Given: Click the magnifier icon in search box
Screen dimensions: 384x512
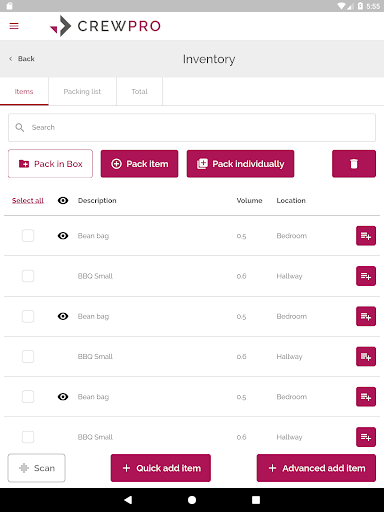Looking at the screenshot, I should [x=20, y=127].
